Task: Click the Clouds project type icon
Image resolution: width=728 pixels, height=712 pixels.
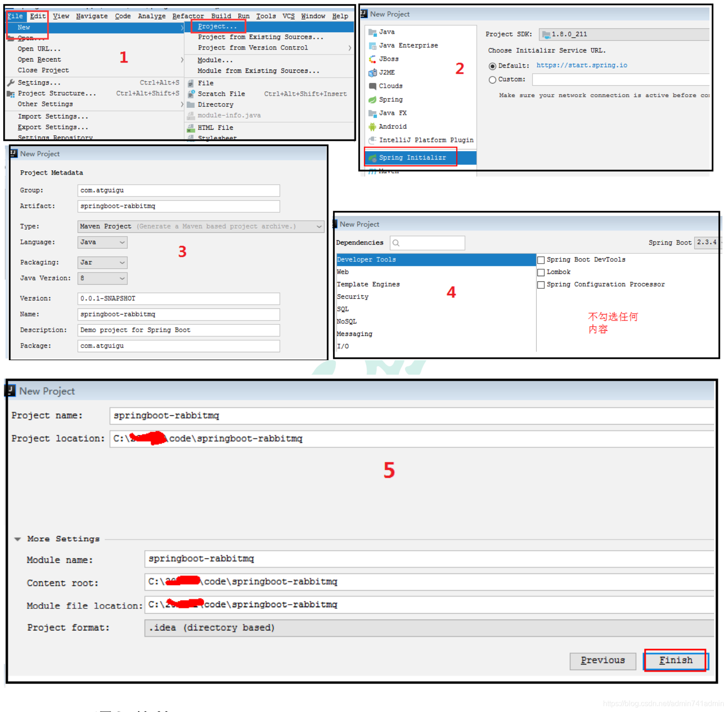Action: pos(372,86)
